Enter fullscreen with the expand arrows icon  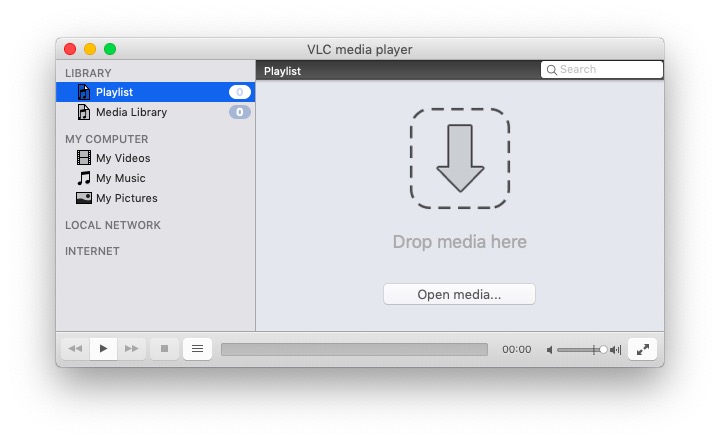click(x=642, y=349)
